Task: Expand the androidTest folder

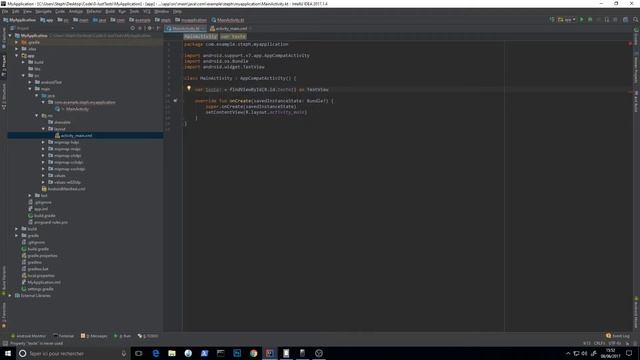Action: [x=30, y=82]
